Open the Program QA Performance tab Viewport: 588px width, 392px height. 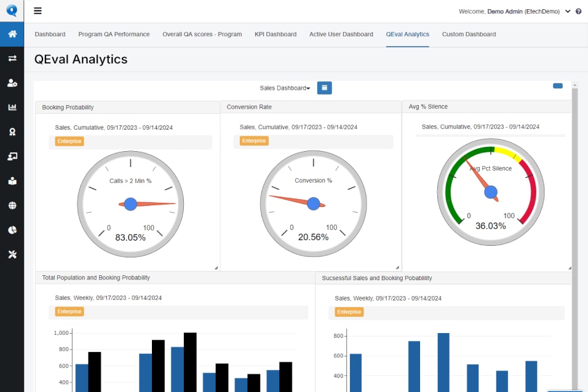(x=114, y=34)
